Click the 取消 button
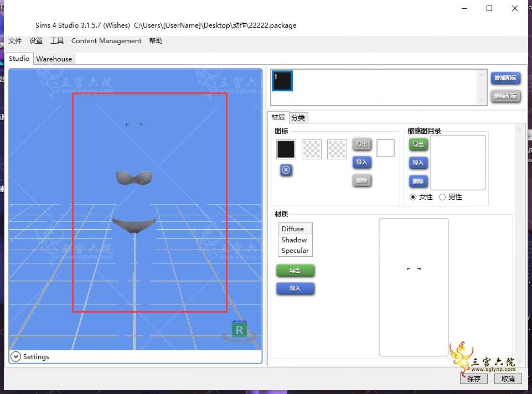532x394 pixels. (x=508, y=379)
